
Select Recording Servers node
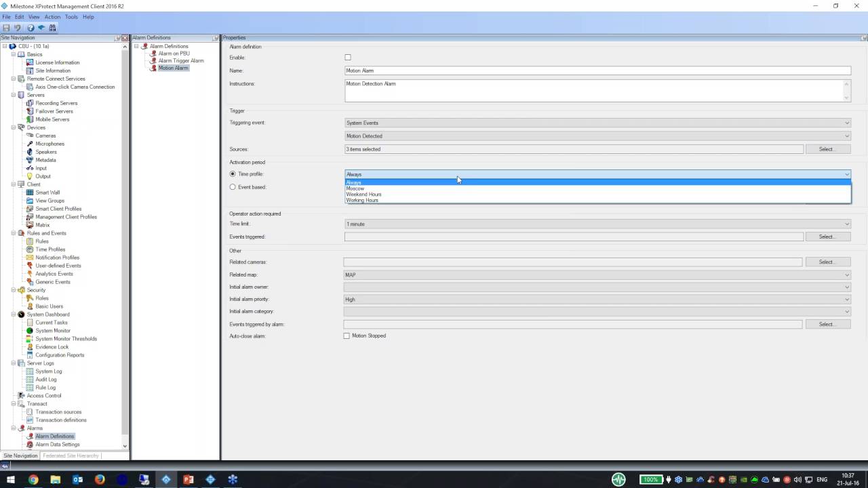[x=56, y=103]
